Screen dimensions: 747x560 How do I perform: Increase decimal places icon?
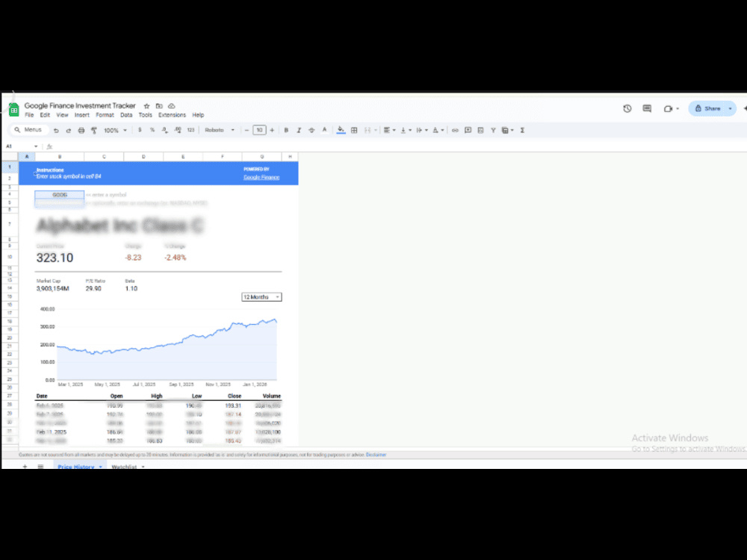(177, 130)
